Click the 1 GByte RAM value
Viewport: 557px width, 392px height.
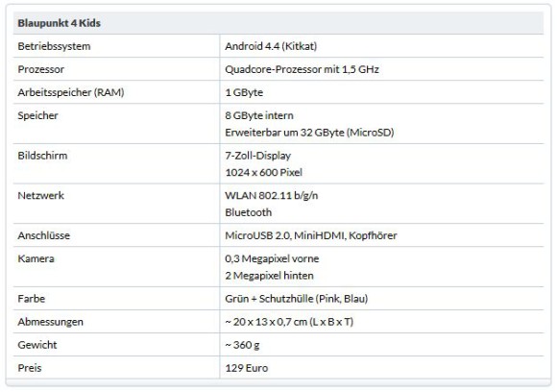[244, 92]
